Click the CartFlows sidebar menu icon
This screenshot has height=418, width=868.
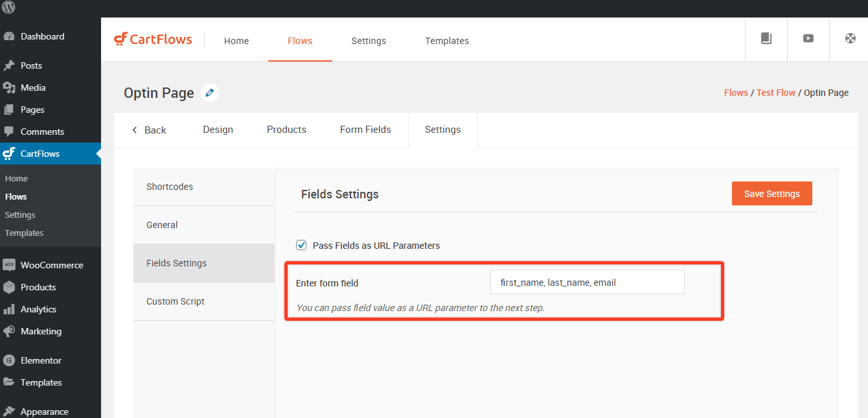(9, 154)
